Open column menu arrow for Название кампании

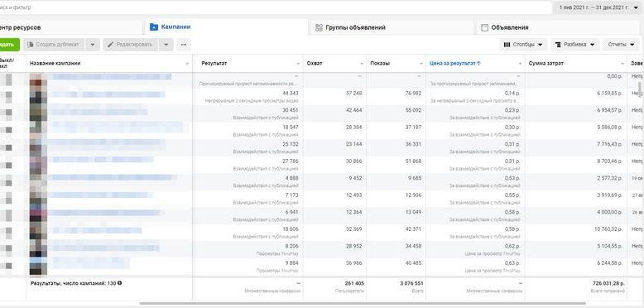point(187,64)
